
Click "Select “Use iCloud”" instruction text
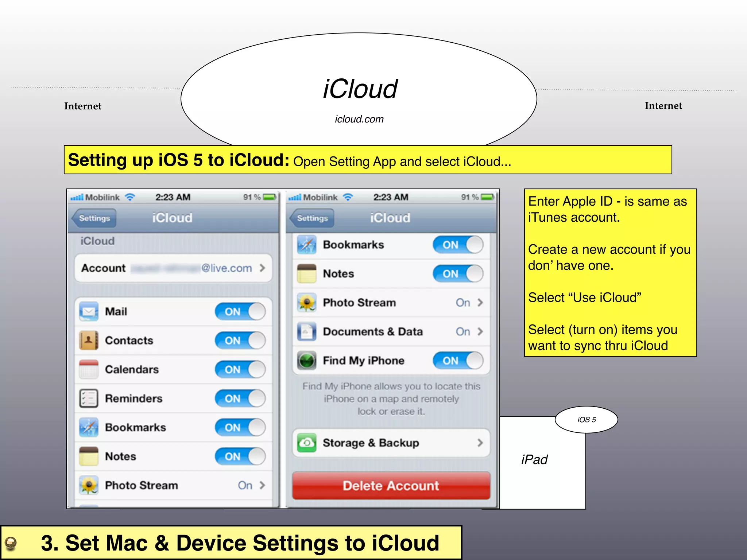(585, 297)
